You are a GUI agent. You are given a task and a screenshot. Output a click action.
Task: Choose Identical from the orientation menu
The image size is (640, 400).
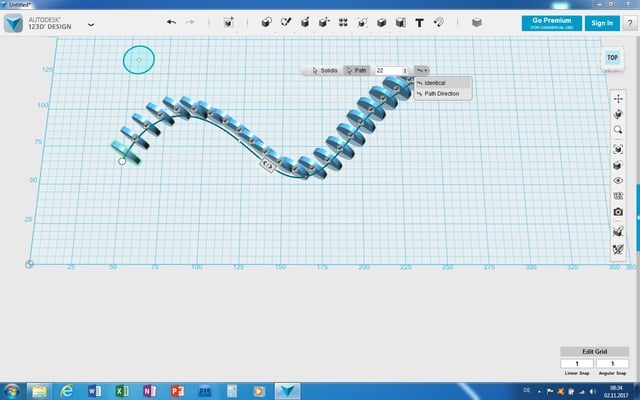[x=435, y=83]
